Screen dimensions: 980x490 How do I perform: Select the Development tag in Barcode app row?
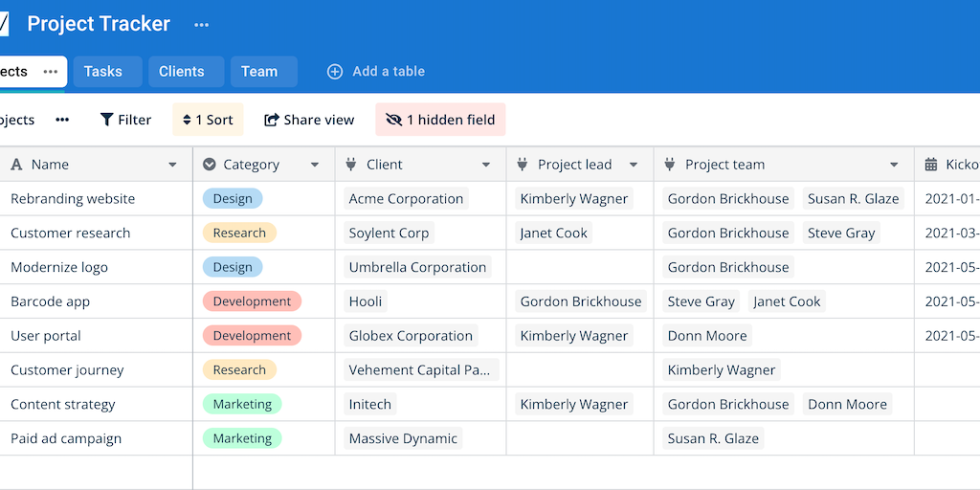point(252,301)
